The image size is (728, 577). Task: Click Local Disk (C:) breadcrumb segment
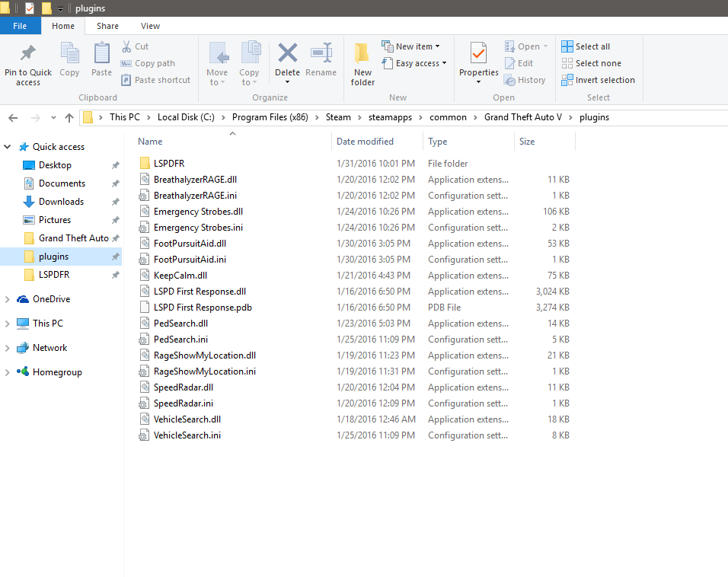(186, 117)
